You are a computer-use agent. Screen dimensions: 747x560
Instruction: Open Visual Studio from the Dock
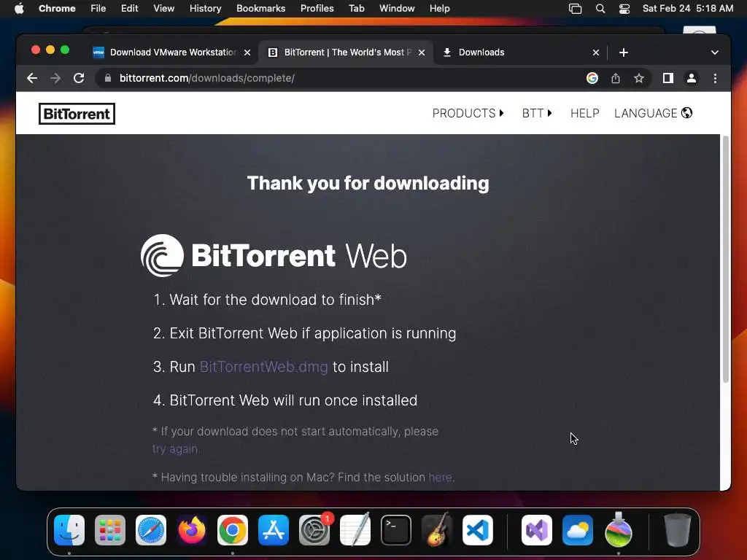point(537,530)
